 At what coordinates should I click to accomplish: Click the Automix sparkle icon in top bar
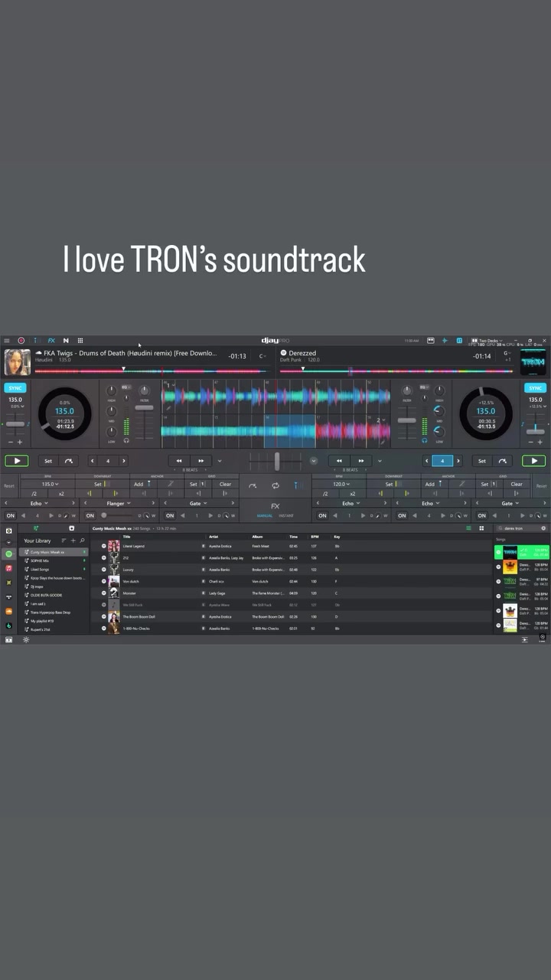(445, 341)
